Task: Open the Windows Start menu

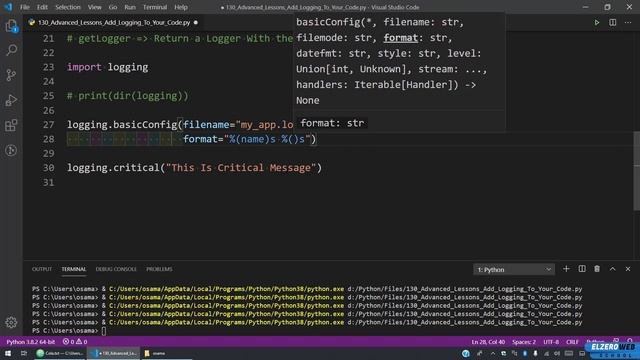Action: click(8, 353)
